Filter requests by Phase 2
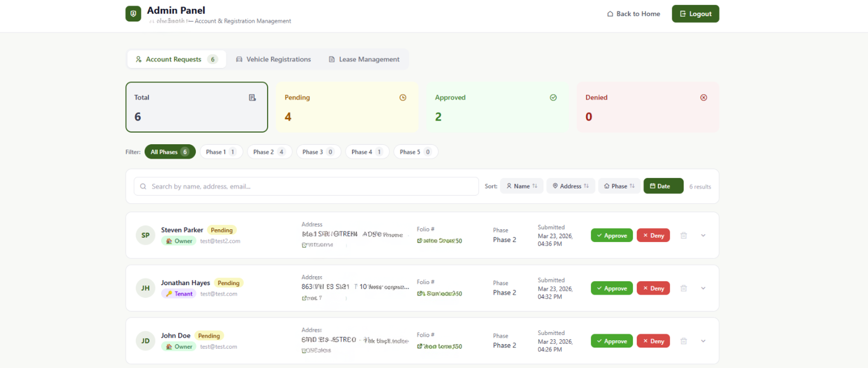This screenshot has width=868, height=368. point(269,152)
